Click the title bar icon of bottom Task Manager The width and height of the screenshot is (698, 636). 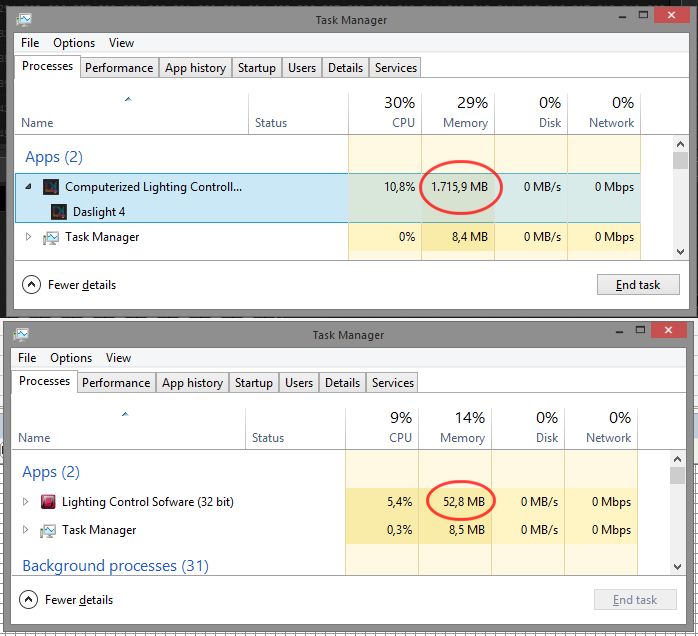[21, 334]
